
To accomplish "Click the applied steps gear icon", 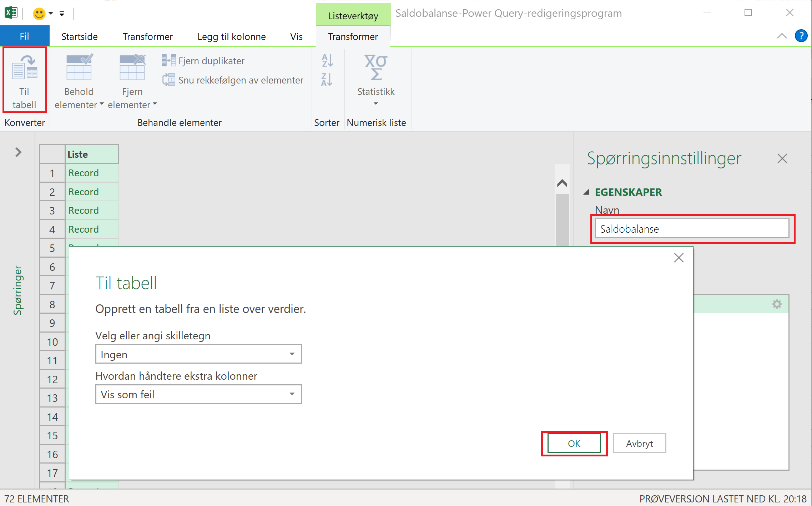I will (777, 304).
